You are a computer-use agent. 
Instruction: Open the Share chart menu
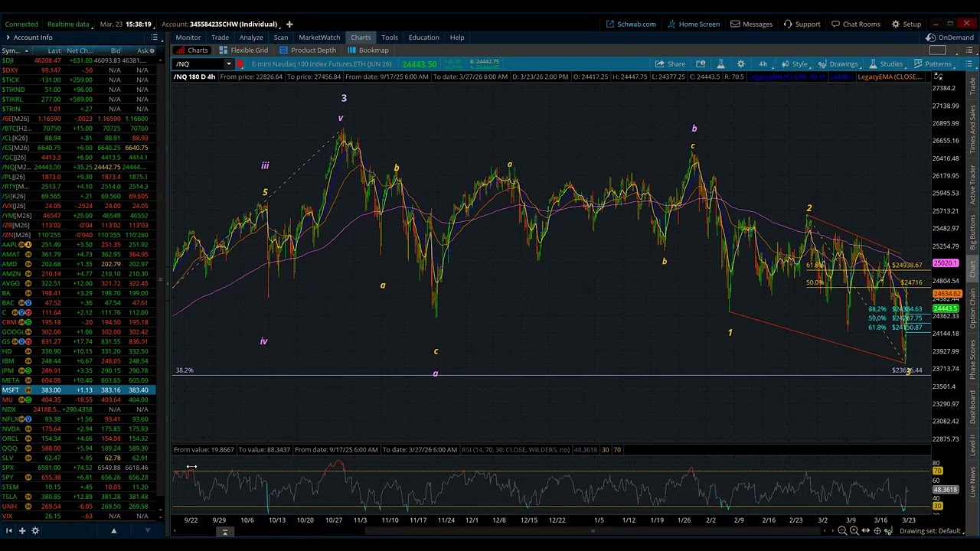[x=670, y=64]
